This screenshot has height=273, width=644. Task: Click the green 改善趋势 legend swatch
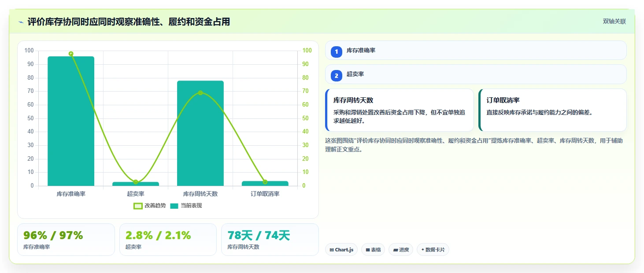138,206
